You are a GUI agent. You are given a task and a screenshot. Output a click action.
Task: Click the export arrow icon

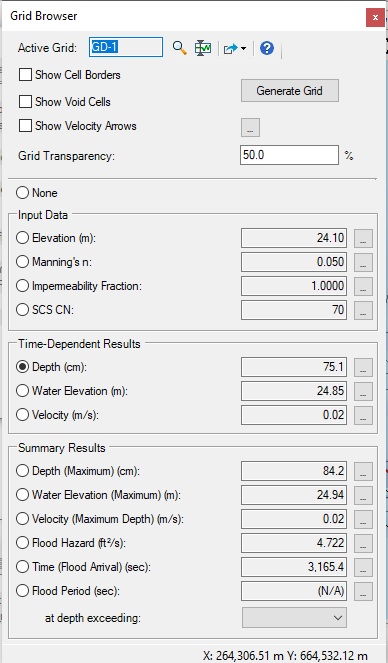(231, 49)
